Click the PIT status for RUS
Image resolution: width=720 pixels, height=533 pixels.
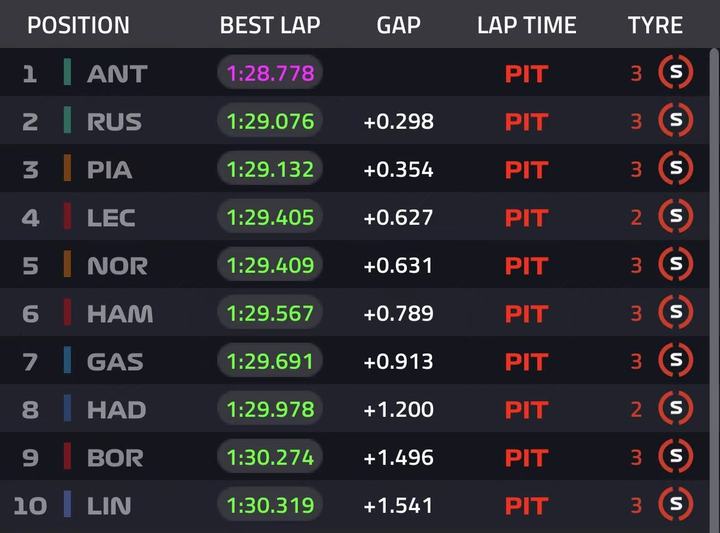pyautogui.click(x=526, y=121)
